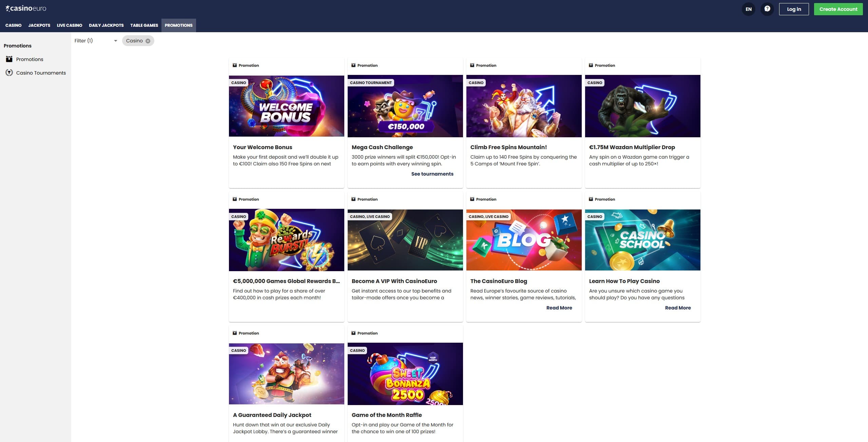This screenshot has height=442, width=868.
Task: Click the gift icon on the Learn How To Play Casino card
Action: click(591, 199)
